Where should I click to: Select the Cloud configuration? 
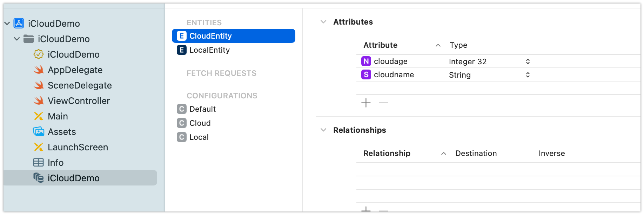(x=200, y=123)
